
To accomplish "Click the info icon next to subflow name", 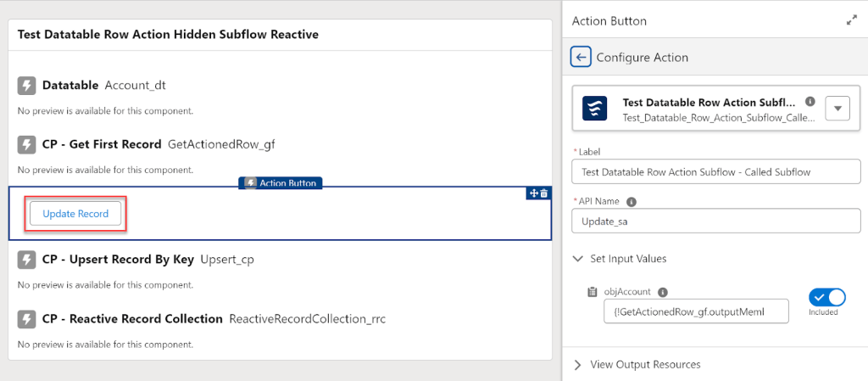I will (810, 101).
